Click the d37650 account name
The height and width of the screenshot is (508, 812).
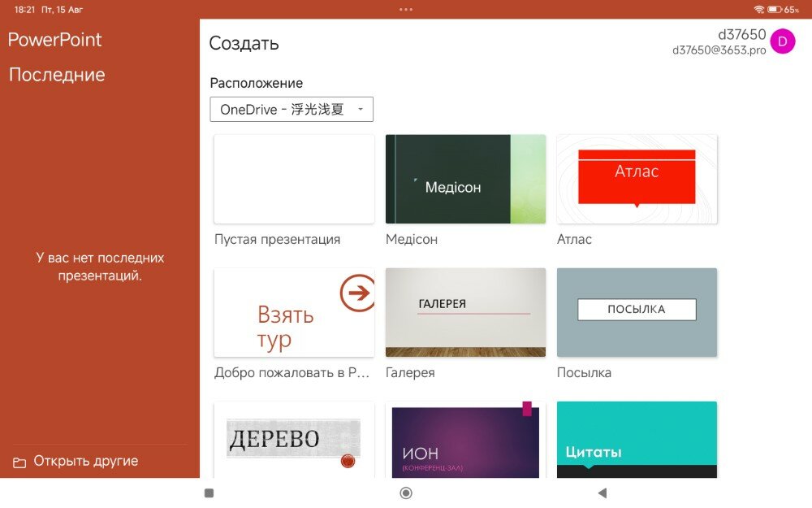click(x=741, y=34)
